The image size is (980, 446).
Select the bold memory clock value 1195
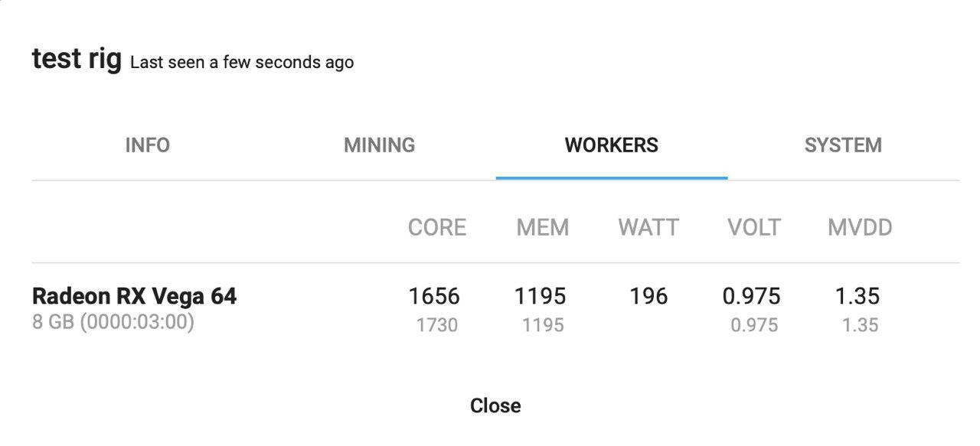541,296
